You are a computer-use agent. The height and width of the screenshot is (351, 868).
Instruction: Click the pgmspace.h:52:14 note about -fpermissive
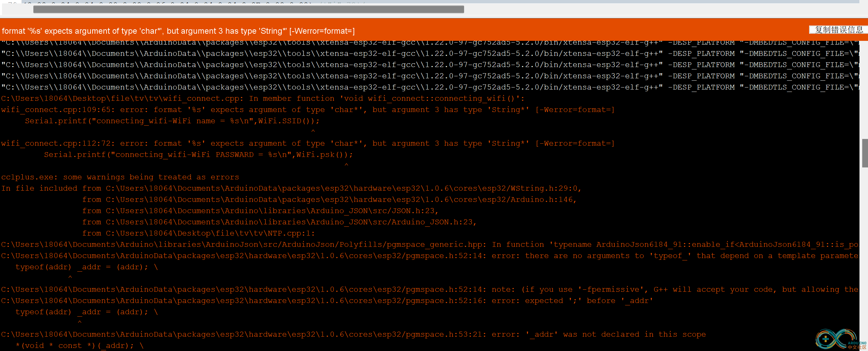pyautogui.click(x=430, y=289)
